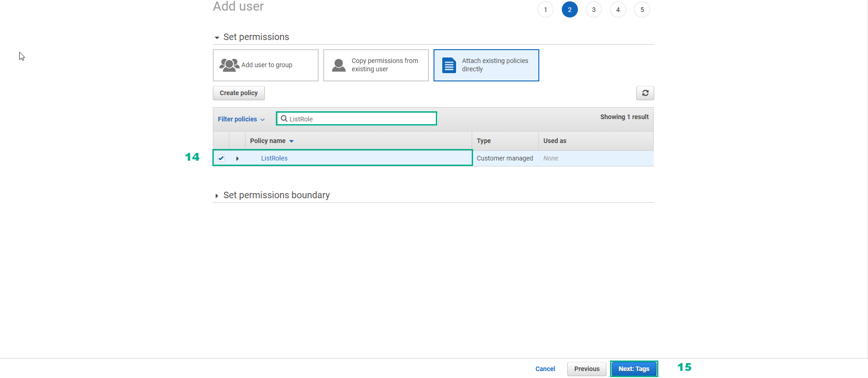Viewport: 868px width, 378px height.
Task: Click the group people icon
Action: pos(229,65)
